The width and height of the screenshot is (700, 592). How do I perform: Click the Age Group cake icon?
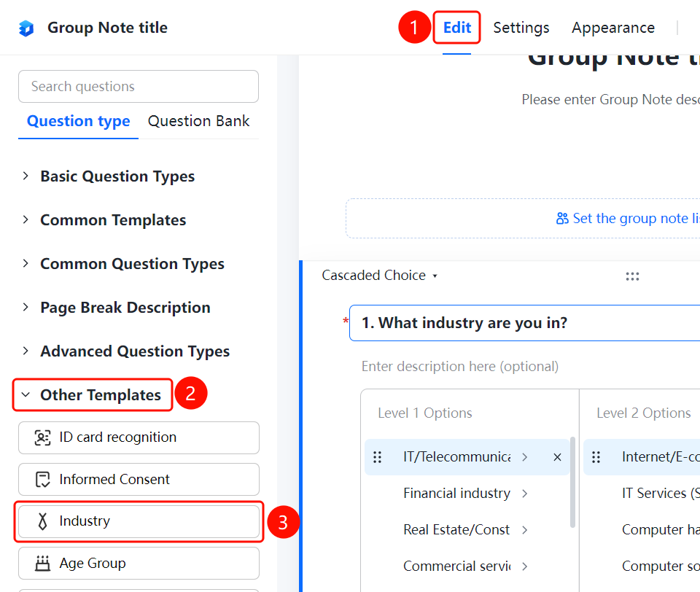(x=42, y=564)
